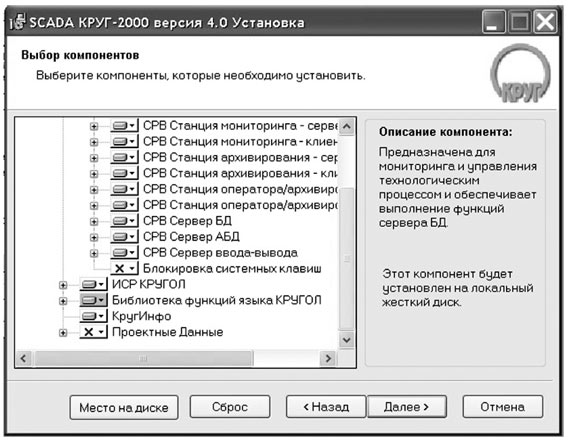Image resolution: width=570 pixels, height=443 pixels.
Task: Open install-state drive icon for СРВ Сервер БД
Action: [124, 221]
